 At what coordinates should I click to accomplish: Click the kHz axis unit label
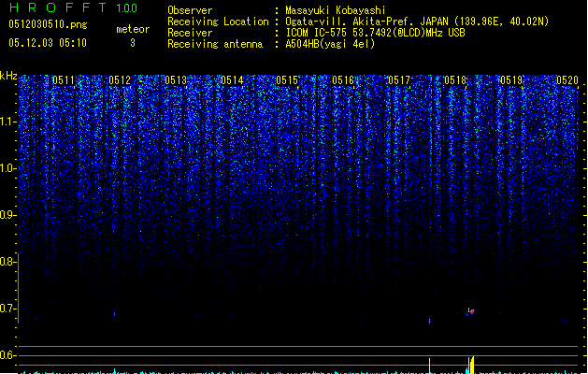point(8,76)
